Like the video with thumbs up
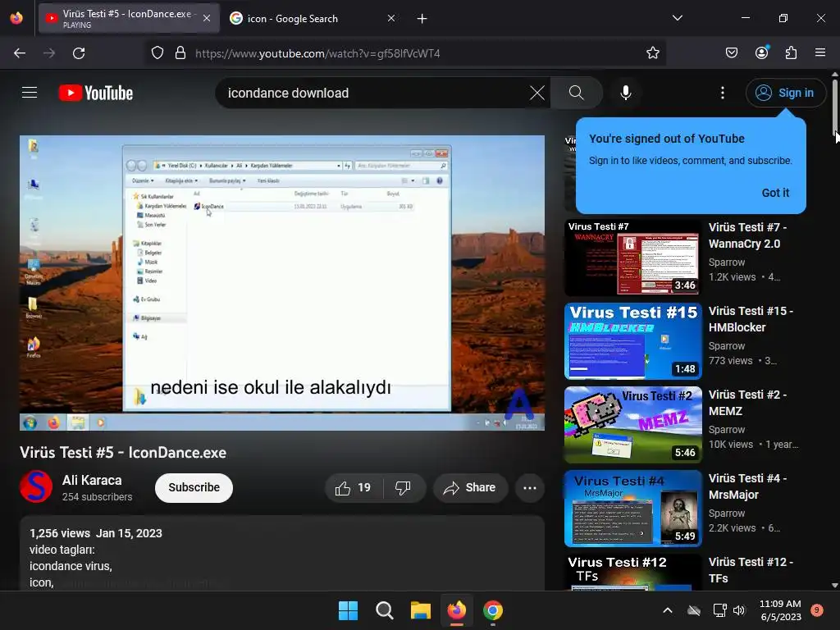Screen dimensions: 840x630 click(x=353, y=487)
